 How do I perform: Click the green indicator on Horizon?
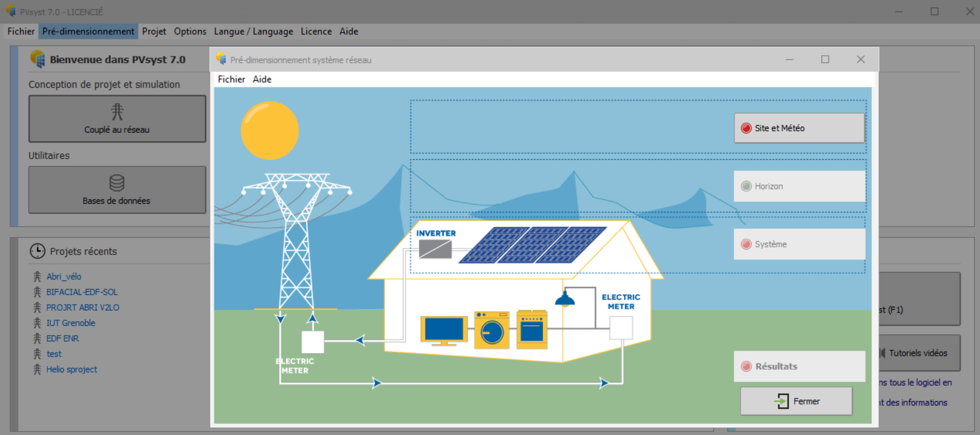coord(746,186)
